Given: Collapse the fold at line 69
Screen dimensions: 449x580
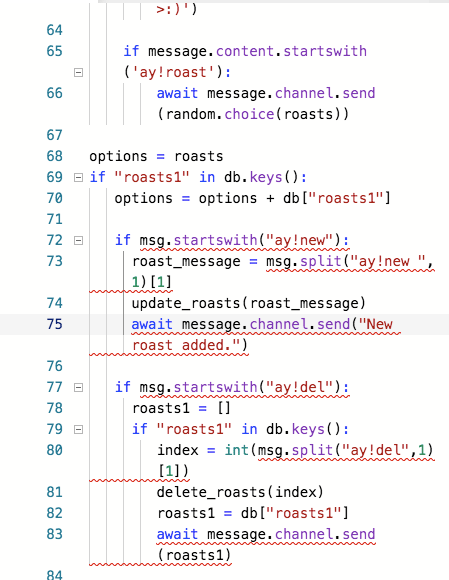Looking at the screenshot, I should (x=78, y=177).
